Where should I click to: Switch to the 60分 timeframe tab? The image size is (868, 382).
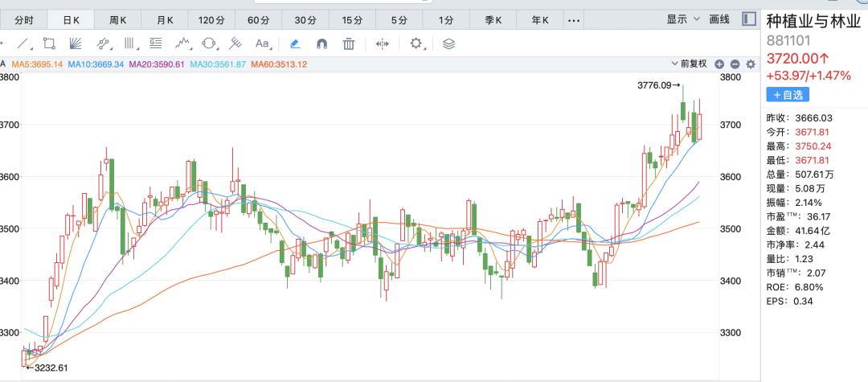coord(259,20)
